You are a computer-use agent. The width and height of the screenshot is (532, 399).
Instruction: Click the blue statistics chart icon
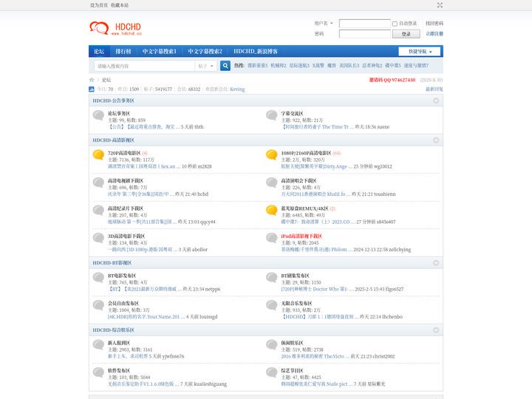92,89
